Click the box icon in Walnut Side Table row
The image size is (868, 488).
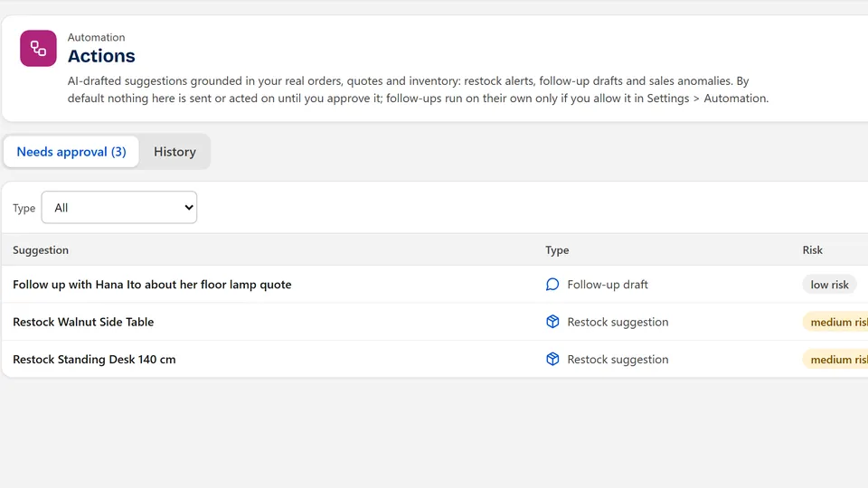click(552, 322)
